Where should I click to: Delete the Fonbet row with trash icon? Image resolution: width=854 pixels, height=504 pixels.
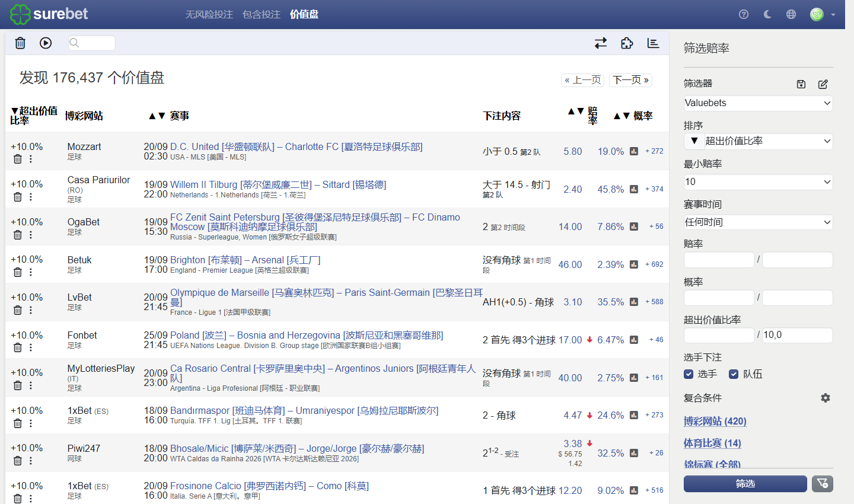18,347
